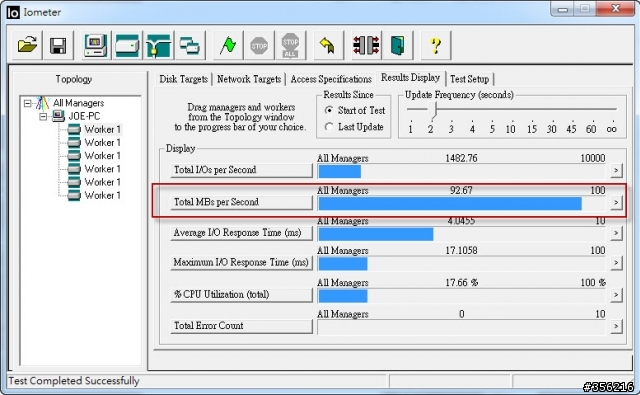
Task: Select Last Update radio button
Action: [x=329, y=127]
